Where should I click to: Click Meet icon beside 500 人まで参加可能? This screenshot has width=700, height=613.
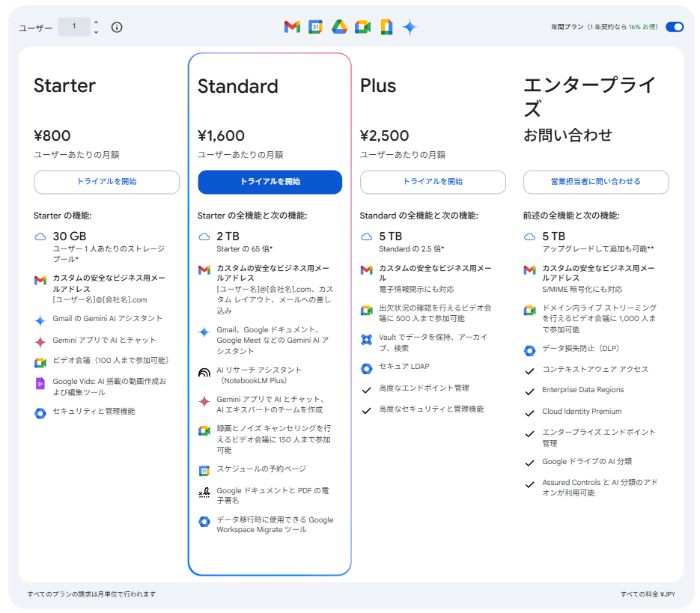point(367,311)
